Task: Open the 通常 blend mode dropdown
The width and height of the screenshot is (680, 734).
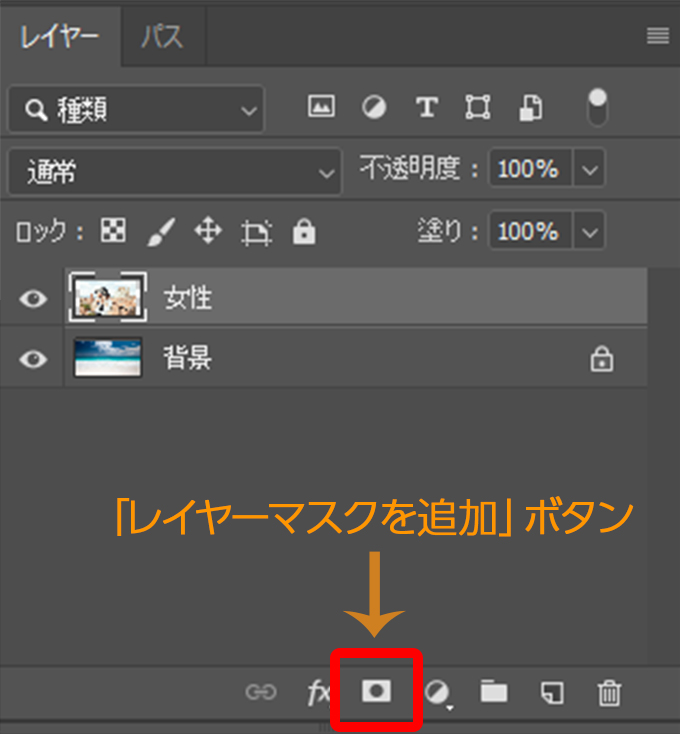Action: pyautogui.click(x=174, y=172)
